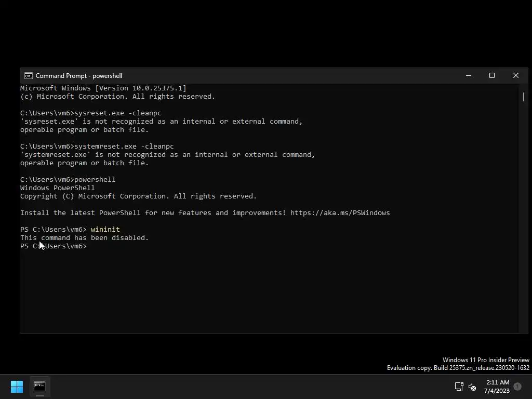This screenshot has height=399, width=532.
Task: Click the https://aka.ms/PSWindows URL text
Action: [x=340, y=212]
